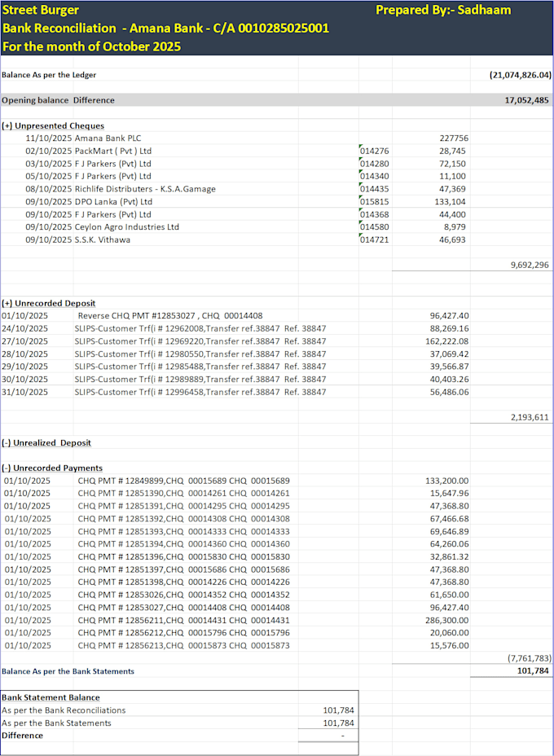
Task: Select the 32,861.32 payment amount
Action: point(450,557)
